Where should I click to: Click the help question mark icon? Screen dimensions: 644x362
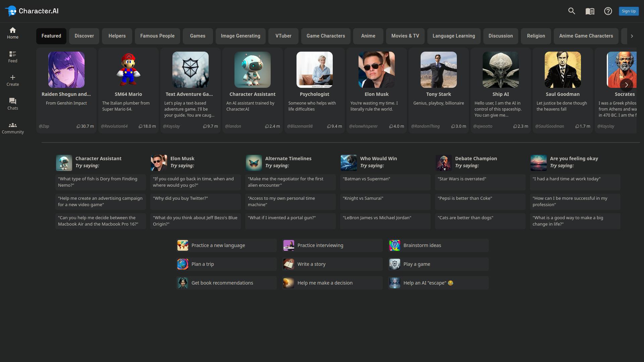coord(608,11)
